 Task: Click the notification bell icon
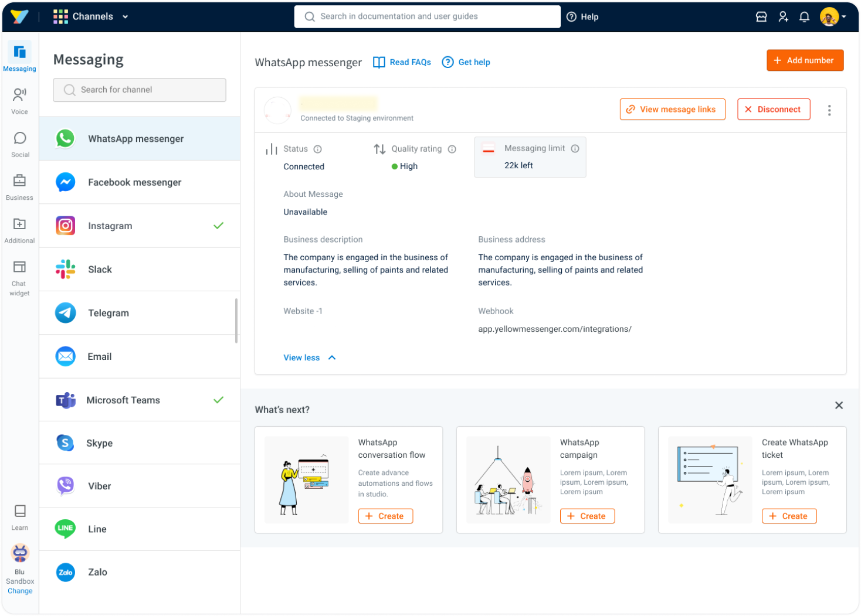(x=804, y=17)
